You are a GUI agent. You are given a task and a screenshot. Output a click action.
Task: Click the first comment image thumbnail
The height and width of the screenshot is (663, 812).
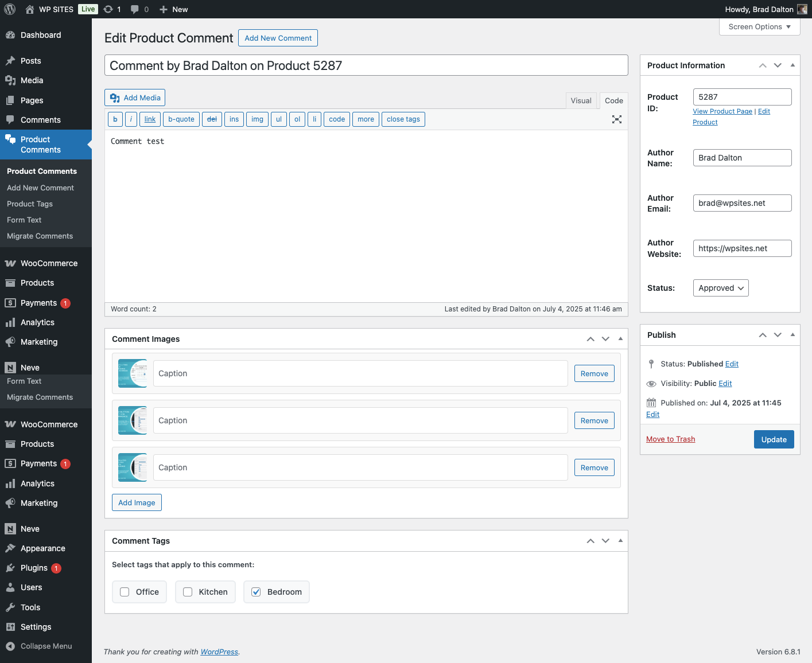(x=133, y=373)
